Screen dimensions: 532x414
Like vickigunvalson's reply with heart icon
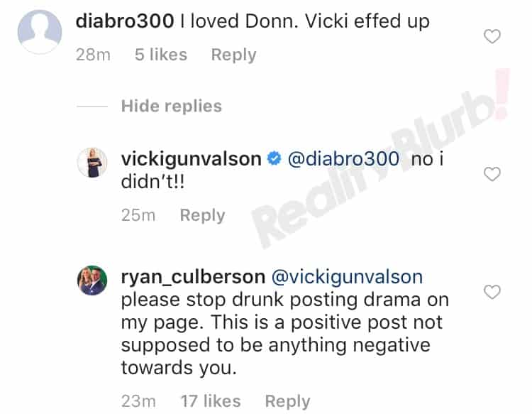click(492, 174)
